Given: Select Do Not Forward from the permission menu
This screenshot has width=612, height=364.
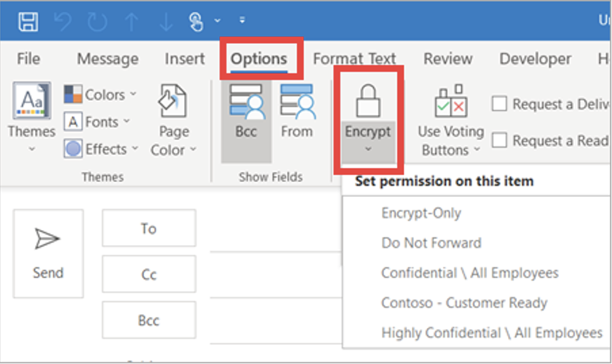Looking at the screenshot, I should [431, 243].
